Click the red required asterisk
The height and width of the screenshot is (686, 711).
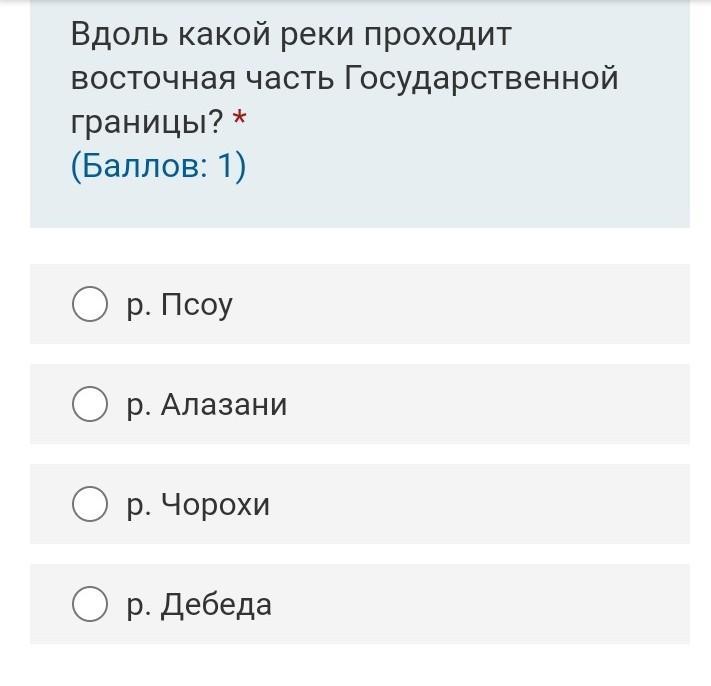239,118
